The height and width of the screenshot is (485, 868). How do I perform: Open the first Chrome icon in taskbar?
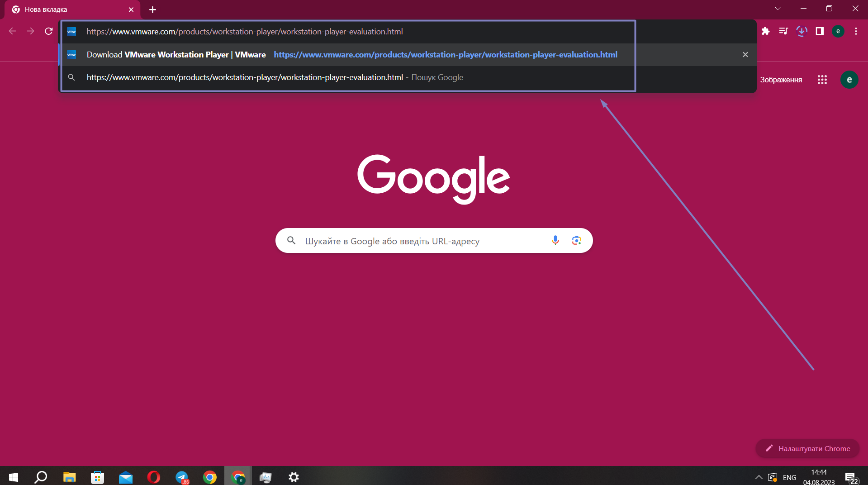pos(210,477)
